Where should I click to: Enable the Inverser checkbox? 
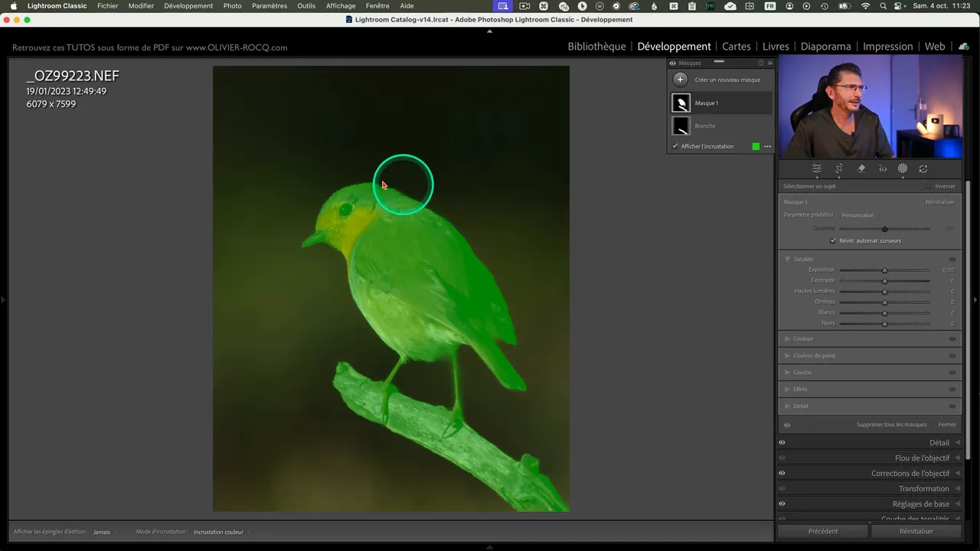[929, 187]
